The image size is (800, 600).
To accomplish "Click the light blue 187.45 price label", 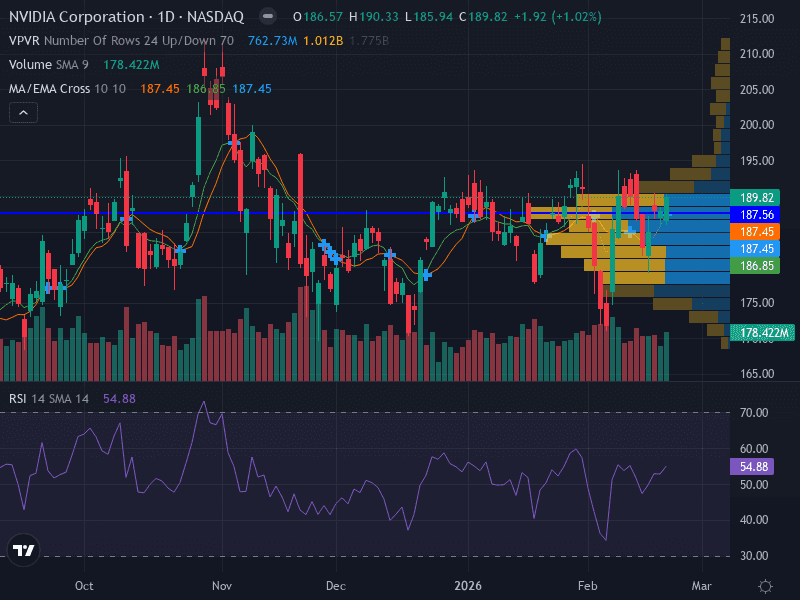I will 756,248.
